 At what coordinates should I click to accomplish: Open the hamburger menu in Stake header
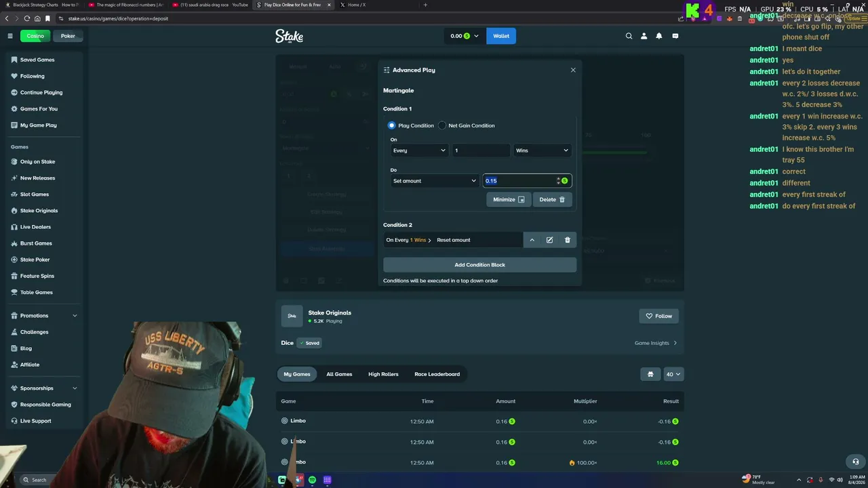tap(10, 36)
